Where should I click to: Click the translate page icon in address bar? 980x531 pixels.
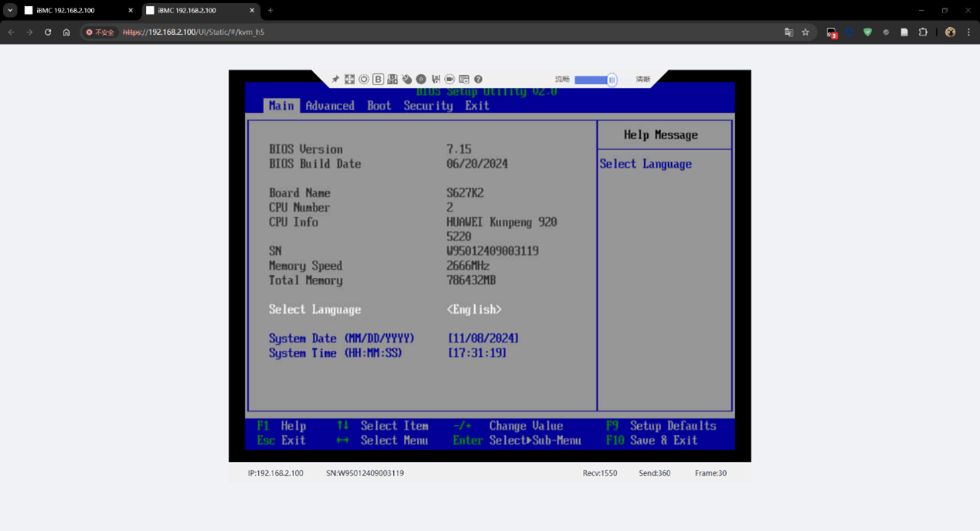[788, 32]
